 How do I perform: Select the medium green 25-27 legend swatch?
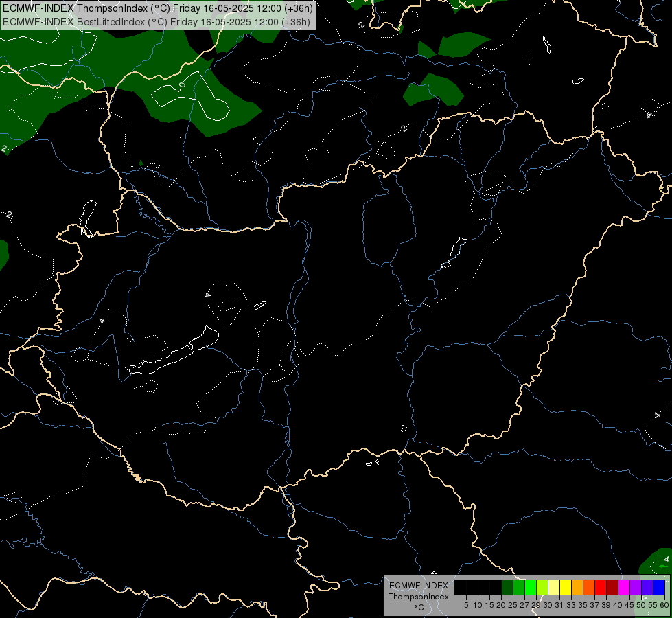point(518,587)
